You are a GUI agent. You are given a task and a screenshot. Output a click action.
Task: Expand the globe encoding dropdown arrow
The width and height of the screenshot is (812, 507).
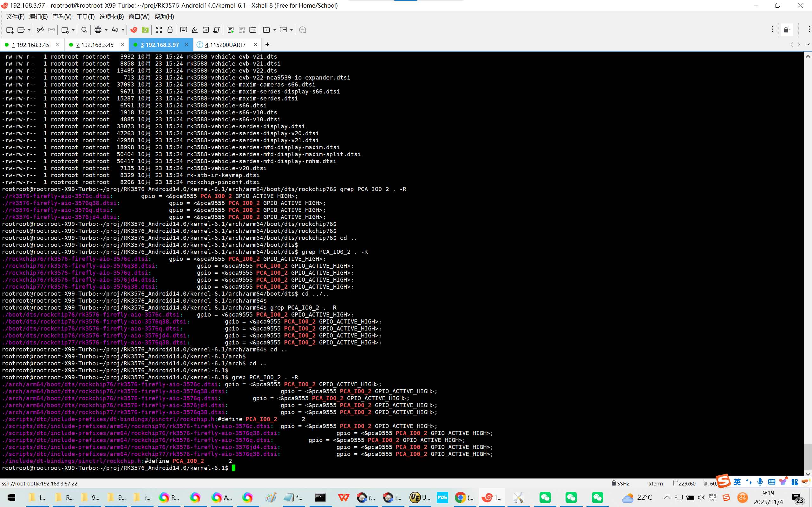pyautogui.click(x=106, y=30)
